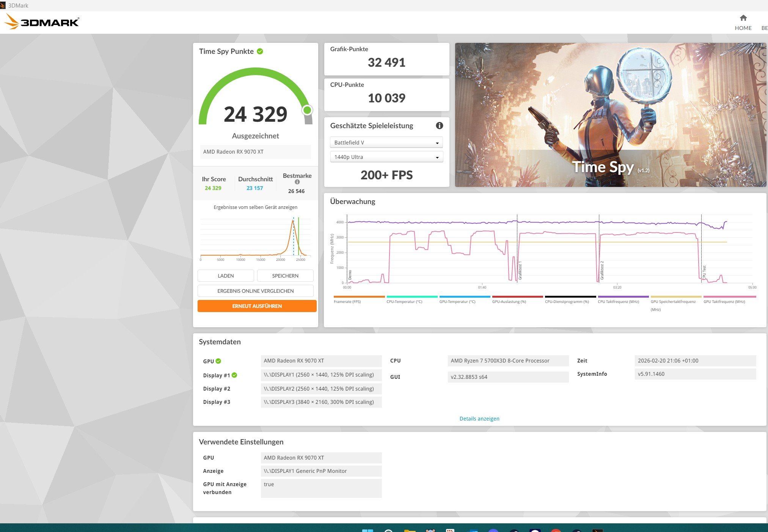This screenshot has width=768, height=532.
Task: Click the 3DMark logo in header
Action: pos(42,22)
